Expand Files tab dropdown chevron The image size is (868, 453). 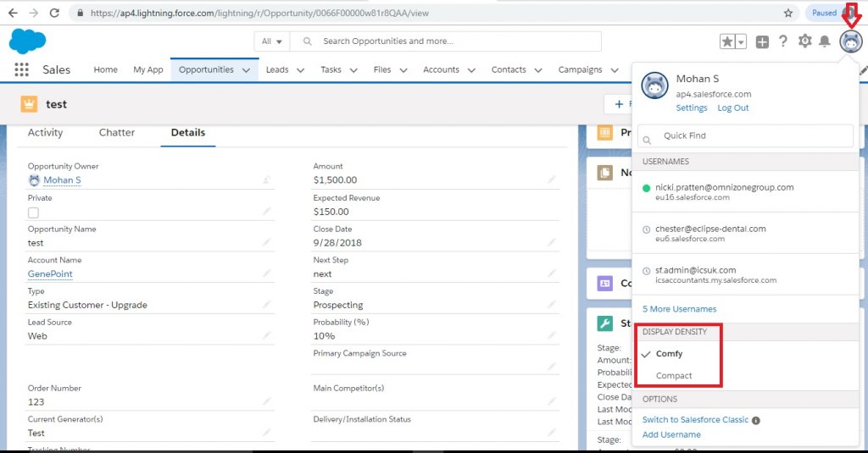403,70
